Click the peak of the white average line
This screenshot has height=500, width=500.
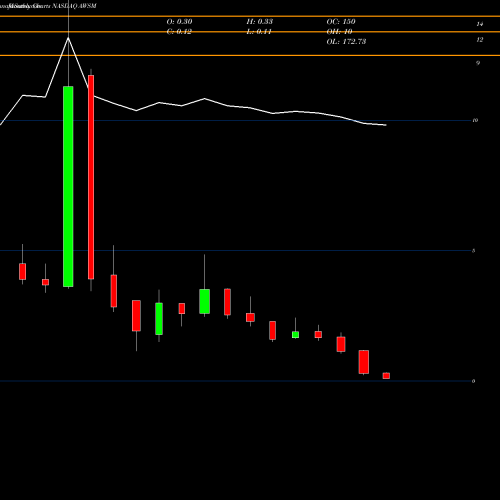(x=68, y=38)
